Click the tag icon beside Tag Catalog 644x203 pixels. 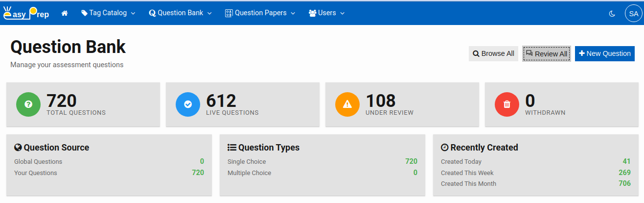tap(84, 13)
